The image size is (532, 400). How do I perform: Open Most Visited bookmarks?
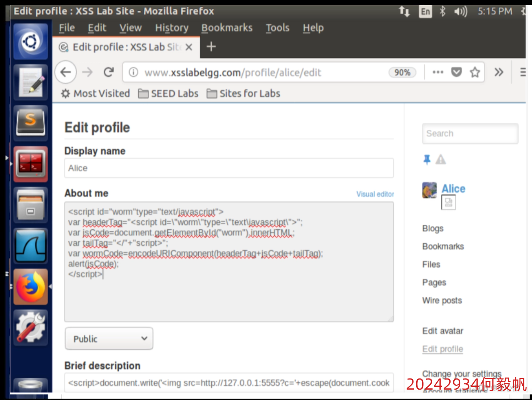(x=95, y=93)
